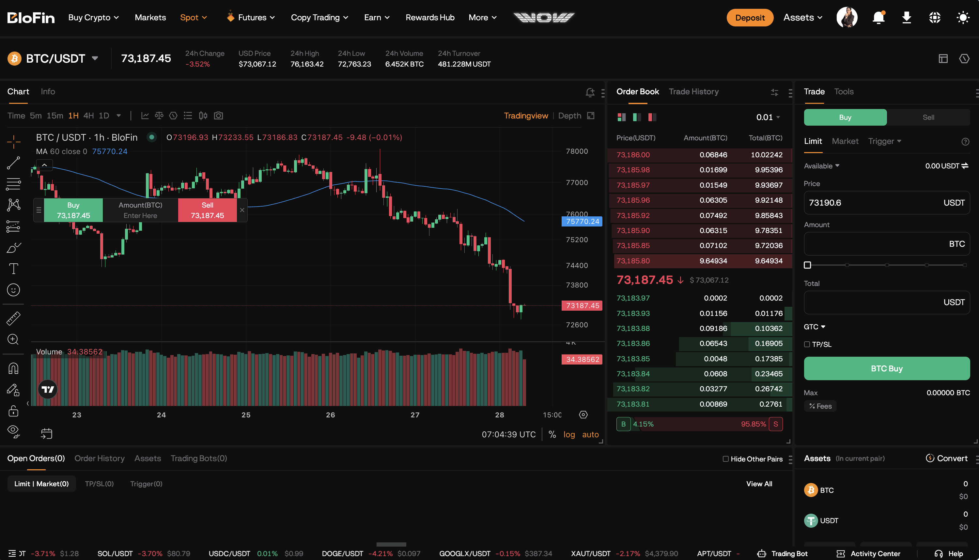Toggle log scale on chart

click(x=569, y=434)
